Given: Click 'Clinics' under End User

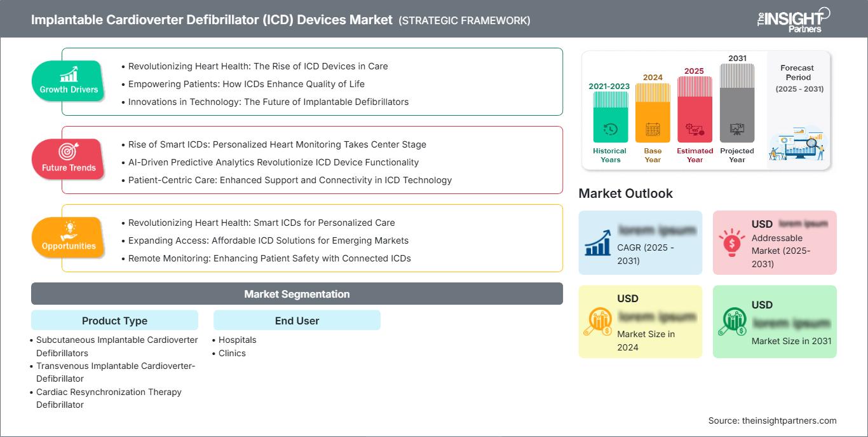Looking at the screenshot, I should 232,353.
